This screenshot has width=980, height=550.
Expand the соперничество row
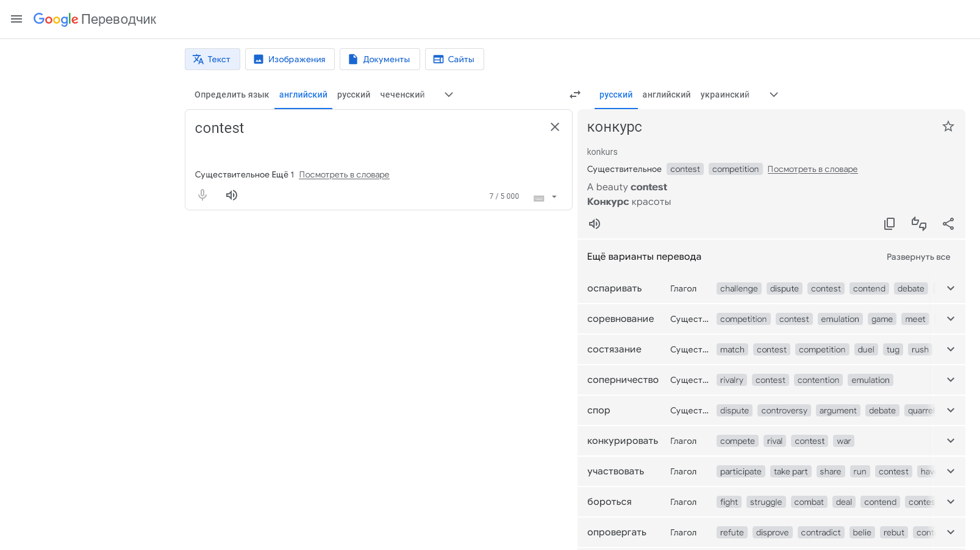pyautogui.click(x=951, y=380)
